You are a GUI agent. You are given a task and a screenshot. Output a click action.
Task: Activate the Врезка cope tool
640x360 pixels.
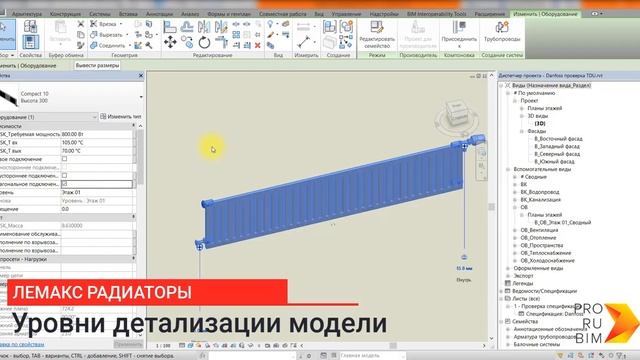coord(103,24)
